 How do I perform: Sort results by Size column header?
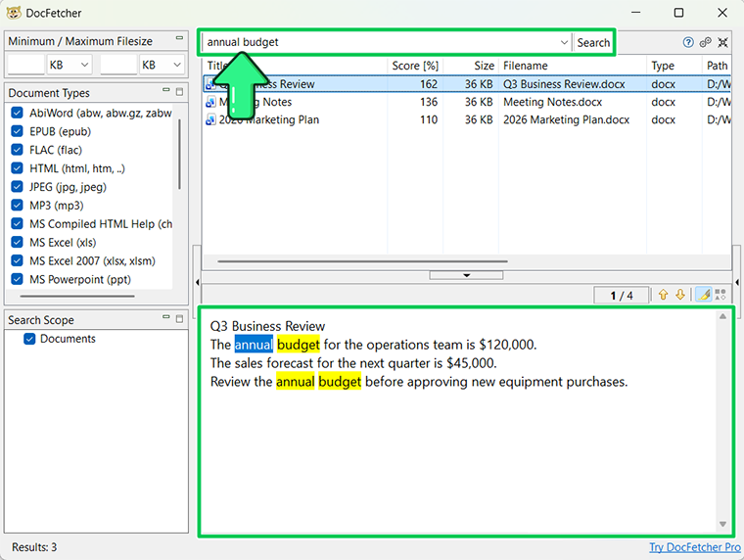pyautogui.click(x=470, y=66)
